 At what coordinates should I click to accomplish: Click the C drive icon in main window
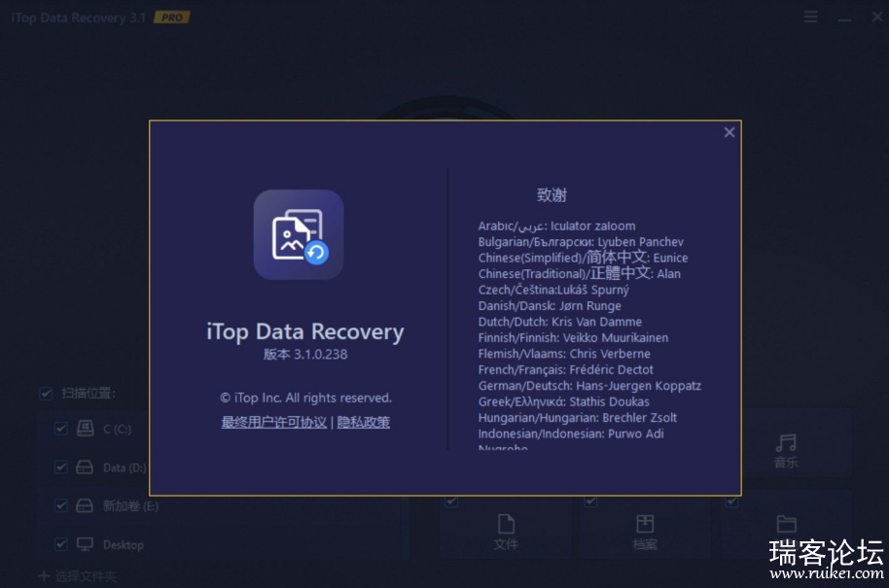tap(85, 429)
